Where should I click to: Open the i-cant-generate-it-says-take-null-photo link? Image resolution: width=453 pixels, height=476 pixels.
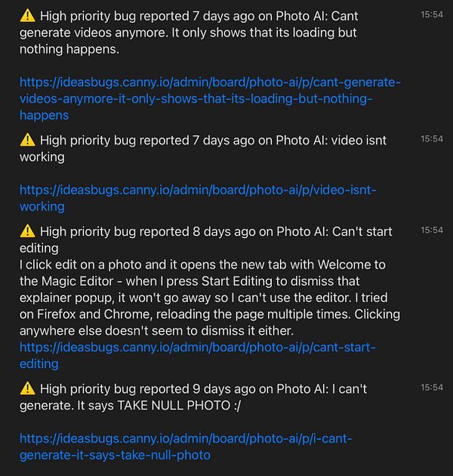click(x=186, y=447)
